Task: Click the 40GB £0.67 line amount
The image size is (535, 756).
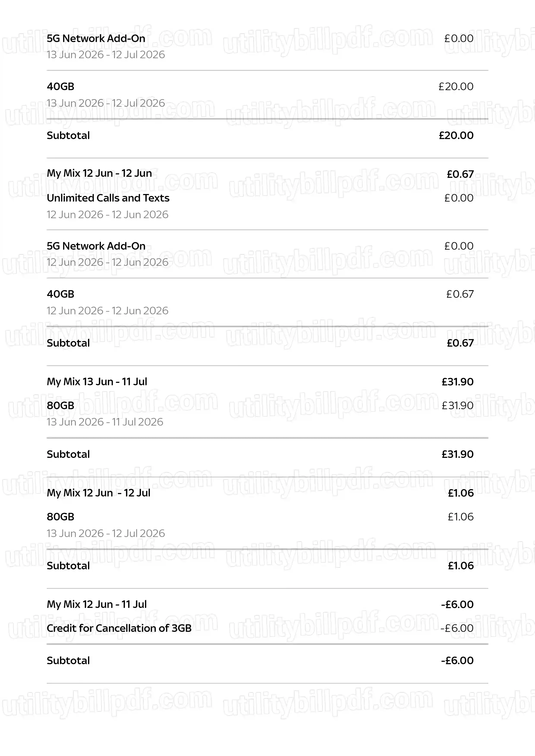Action: pos(460,294)
